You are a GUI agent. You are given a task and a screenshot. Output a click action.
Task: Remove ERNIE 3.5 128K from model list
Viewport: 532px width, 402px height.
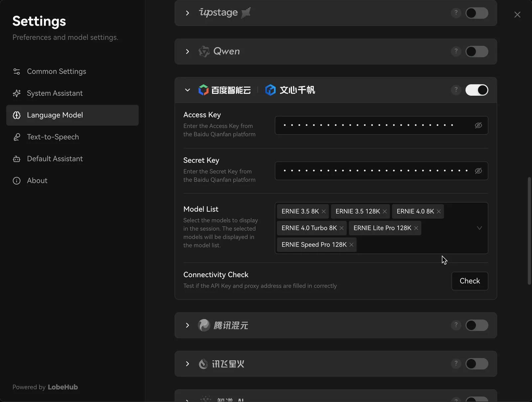click(x=385, y=211)
